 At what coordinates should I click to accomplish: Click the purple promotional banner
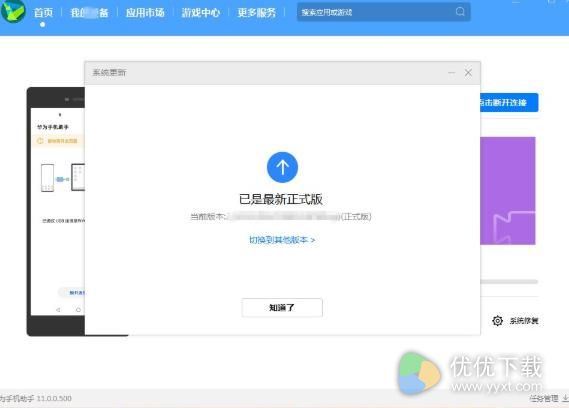(x=508, y=191)
